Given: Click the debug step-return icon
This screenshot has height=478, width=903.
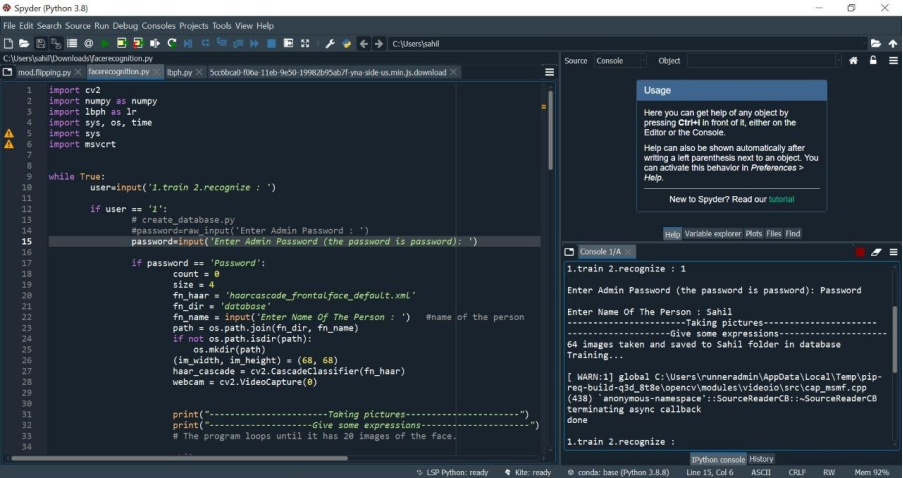Looking at the screenshot, I should pyautogui.click(x=238, y=43).
